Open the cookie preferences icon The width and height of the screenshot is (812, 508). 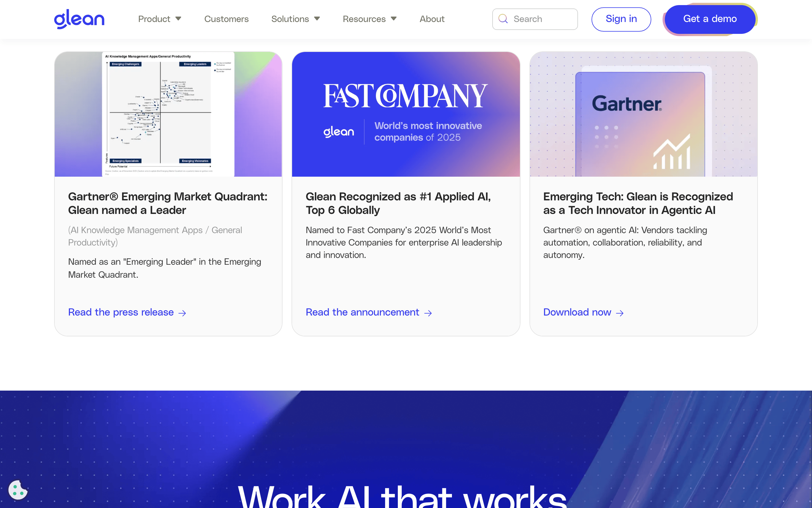tap(18, 490)
